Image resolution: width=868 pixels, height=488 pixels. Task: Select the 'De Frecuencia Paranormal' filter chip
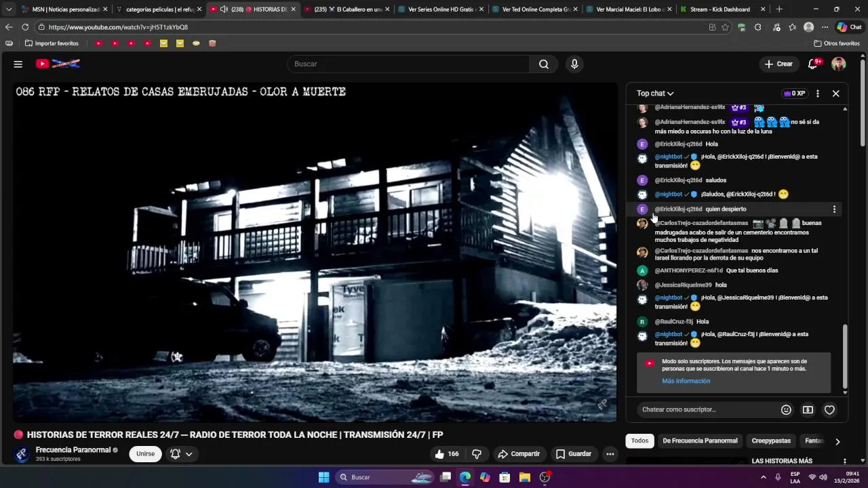[700, 441]
